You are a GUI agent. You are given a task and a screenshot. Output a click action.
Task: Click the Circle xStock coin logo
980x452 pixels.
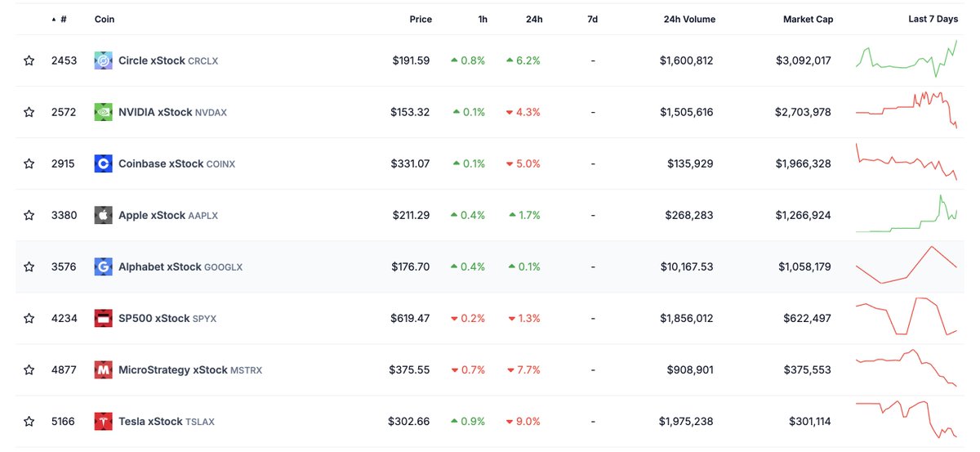pyautogui.click(x=103, y=60)
